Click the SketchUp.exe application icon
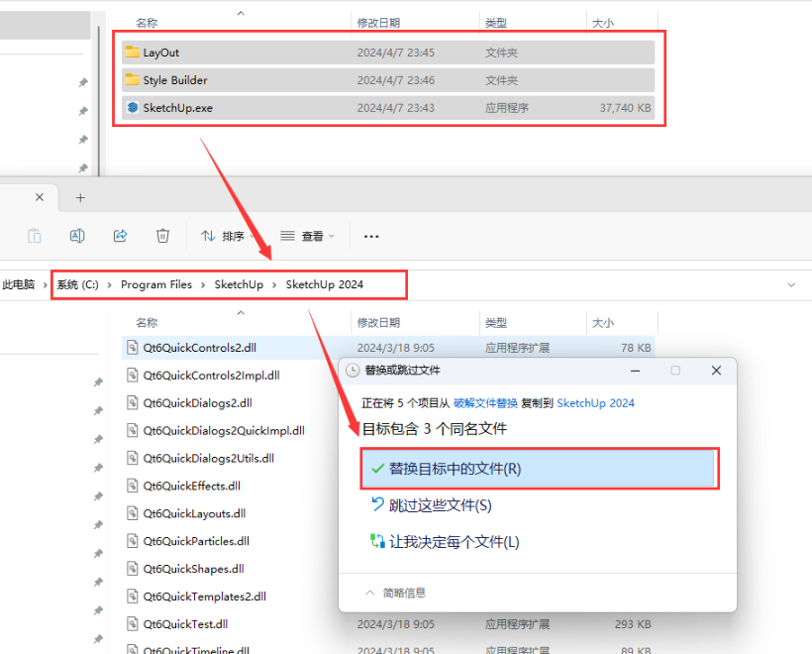The image size is (812, 654). (133, 107)
